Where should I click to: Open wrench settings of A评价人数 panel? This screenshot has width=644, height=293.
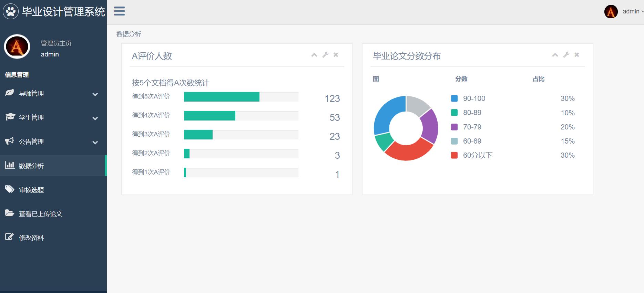[x=325, y=55]
